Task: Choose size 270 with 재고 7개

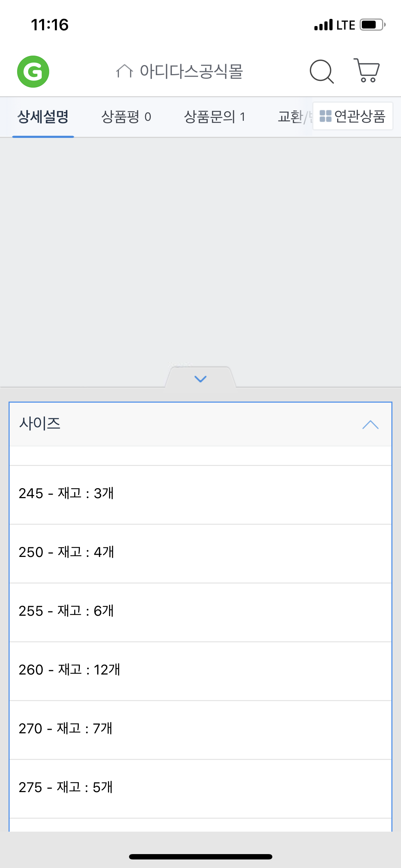Action: pos(200,729)
